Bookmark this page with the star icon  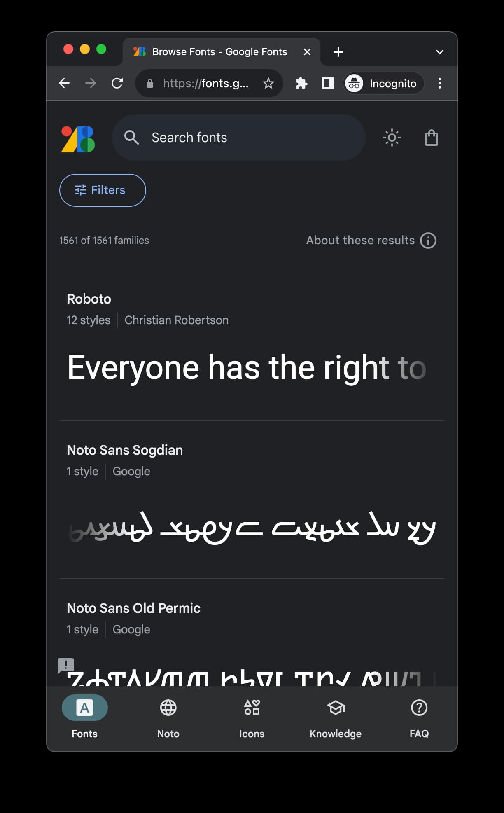click(268, 83)
